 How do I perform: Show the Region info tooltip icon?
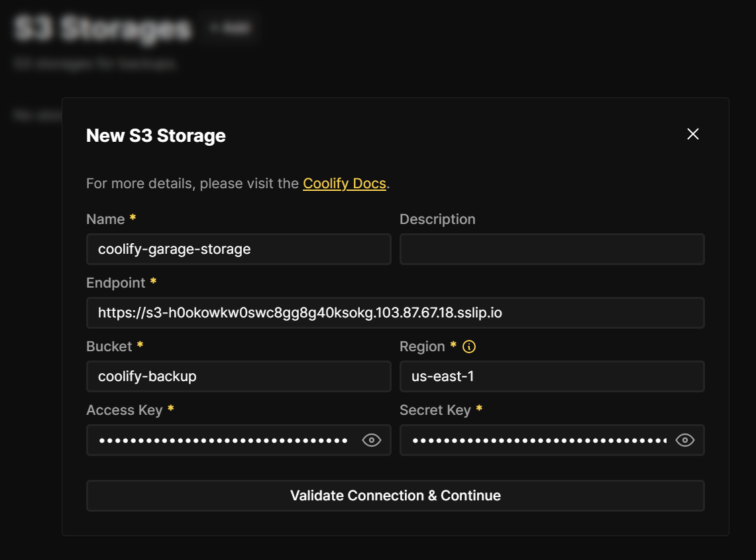point(468,347)
